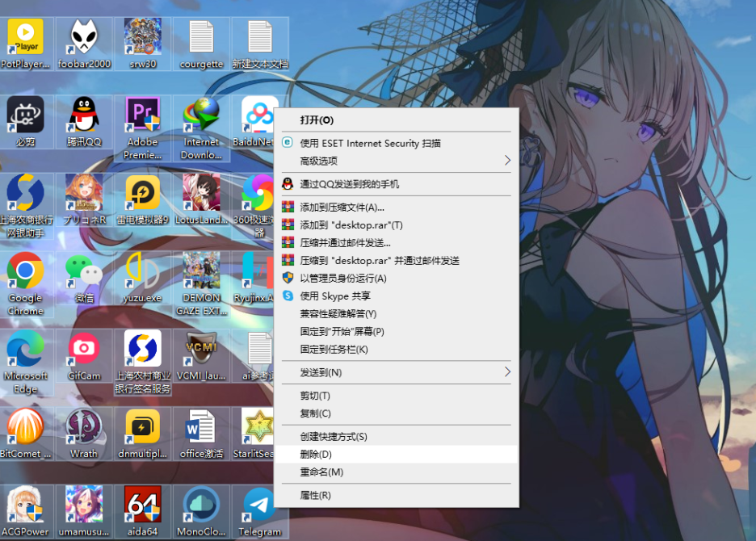Select the Ryujinx desktop shortcut
Viewport: 756px width, 541px height.
click(x=253, y=278)
